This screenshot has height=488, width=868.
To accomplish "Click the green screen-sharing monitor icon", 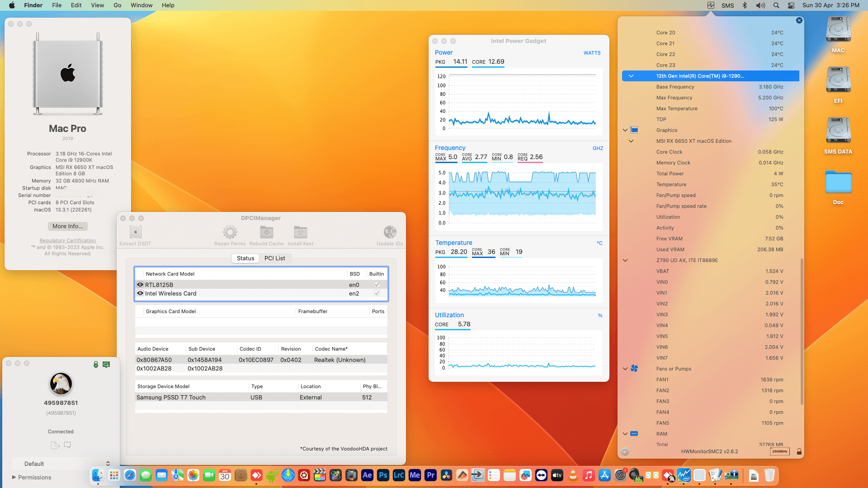I will (x=106, y=364).
